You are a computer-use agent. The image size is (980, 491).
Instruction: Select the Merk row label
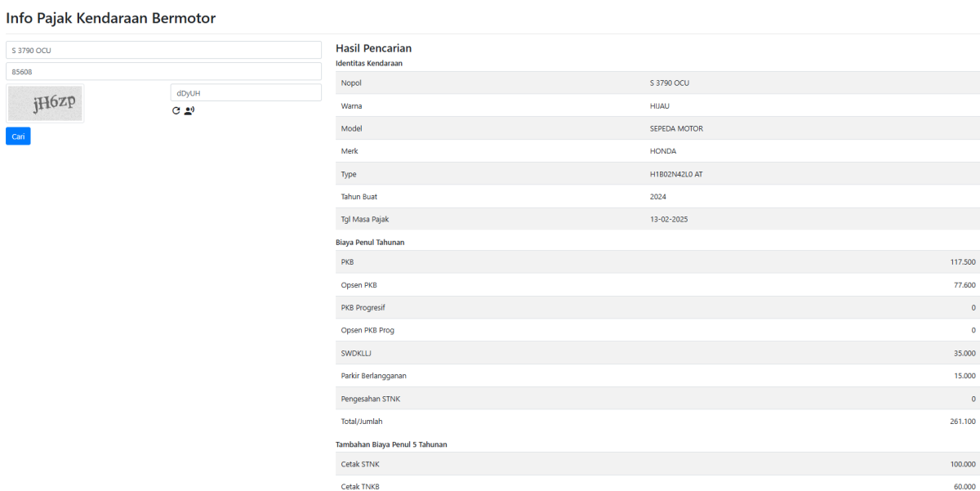click(x=350, y=151)
